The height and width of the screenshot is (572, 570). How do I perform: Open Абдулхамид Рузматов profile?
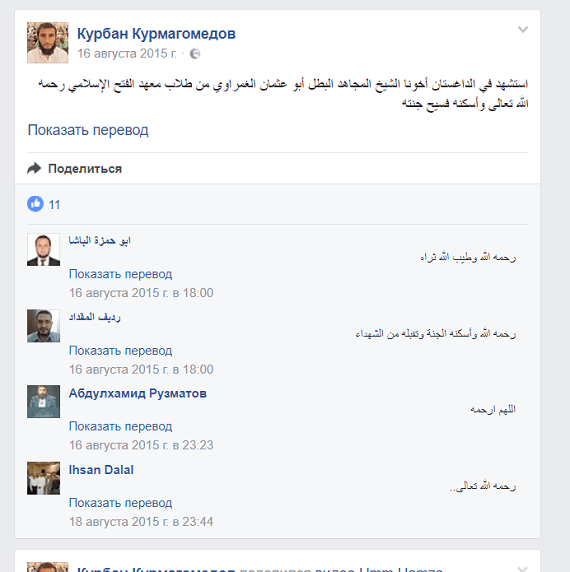[x=137, y=393]
